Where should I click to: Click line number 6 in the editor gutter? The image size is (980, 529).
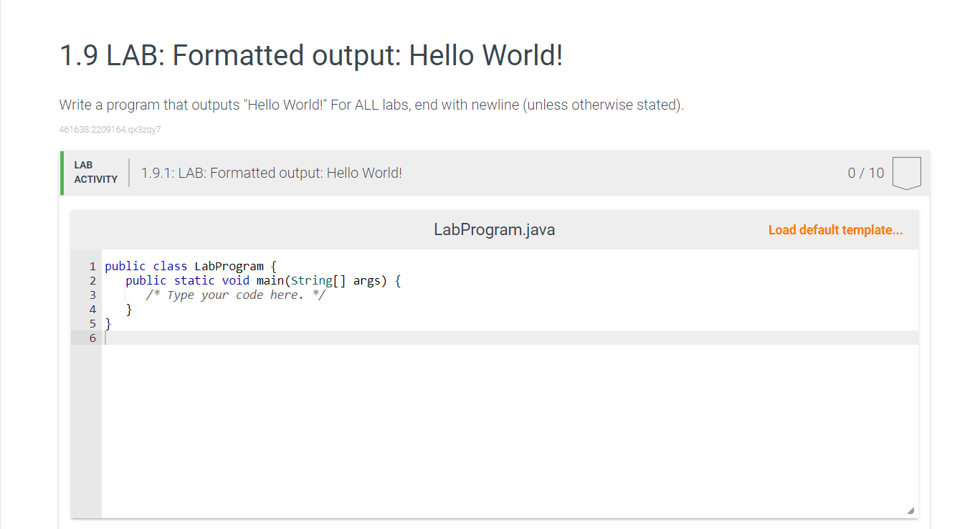pyautogui.click(x=92, y=338)
